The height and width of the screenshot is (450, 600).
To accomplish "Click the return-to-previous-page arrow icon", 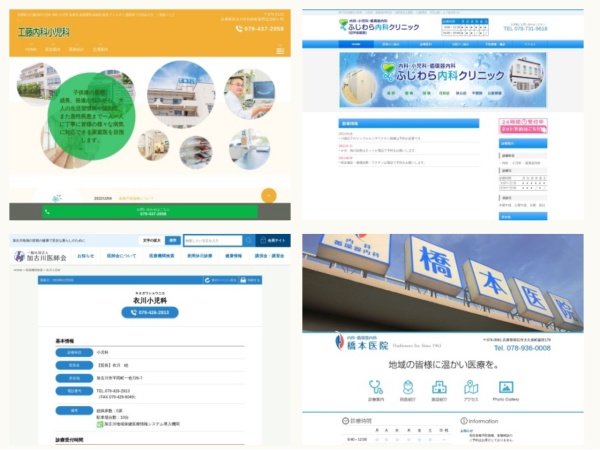I will coord(207,280).
